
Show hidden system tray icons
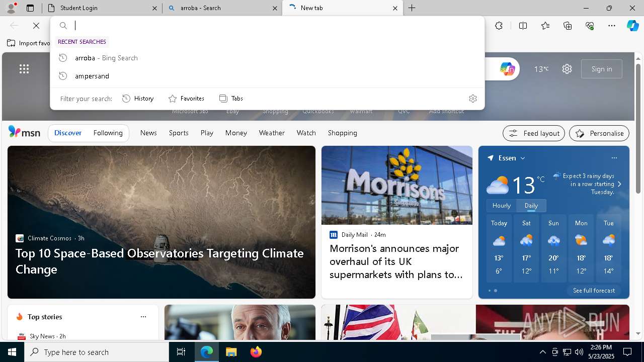542,352
